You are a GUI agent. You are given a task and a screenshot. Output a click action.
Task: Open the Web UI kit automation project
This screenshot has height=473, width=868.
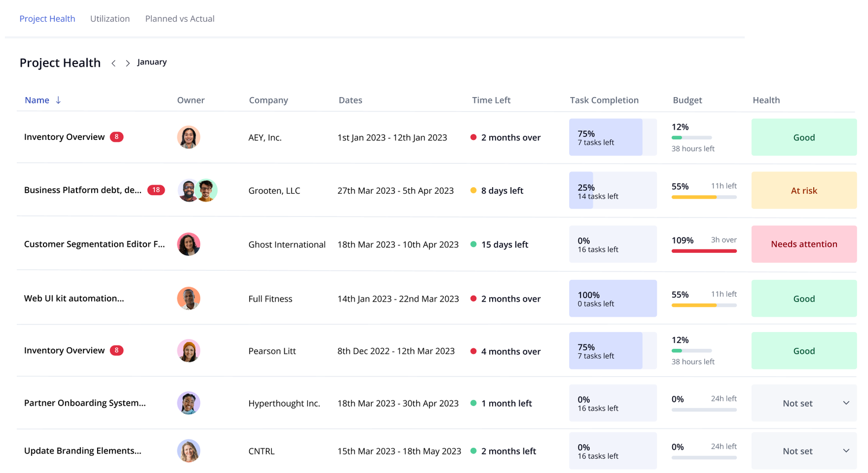[74, 298]
